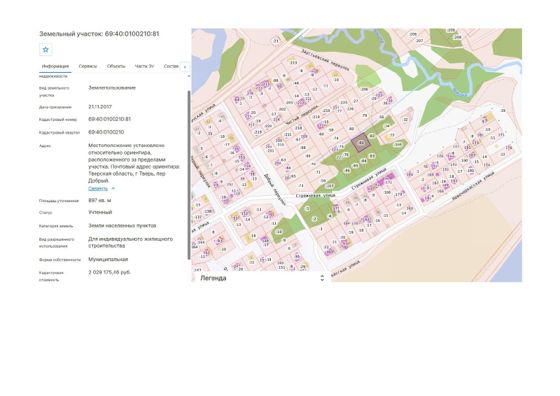Click the parcel label 207 near the top of the map

tap(419, 41)
